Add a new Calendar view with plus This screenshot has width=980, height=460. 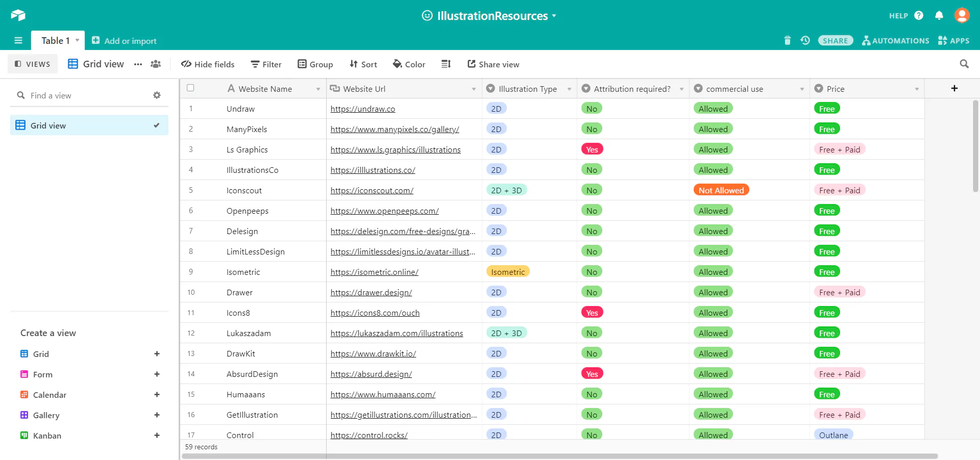click(157, 395)
